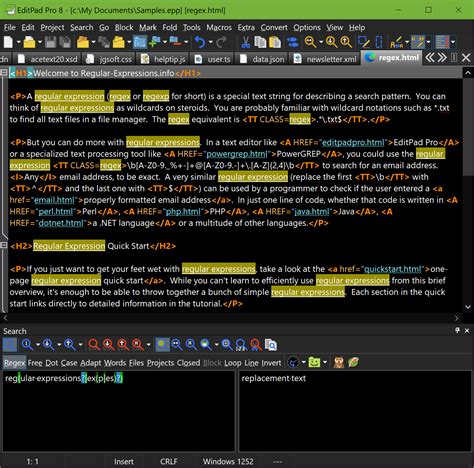474x468 pixels.
Task: Click the search history clock icon
Action: click(x=293, y=362)
